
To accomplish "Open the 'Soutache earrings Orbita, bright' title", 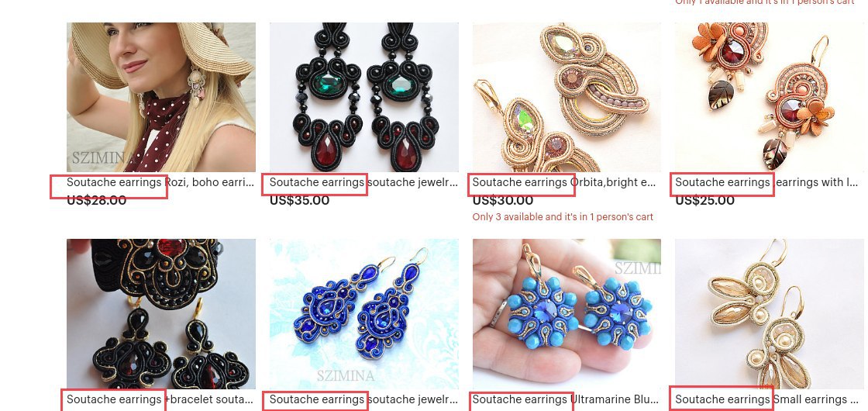I will [564, 182].
